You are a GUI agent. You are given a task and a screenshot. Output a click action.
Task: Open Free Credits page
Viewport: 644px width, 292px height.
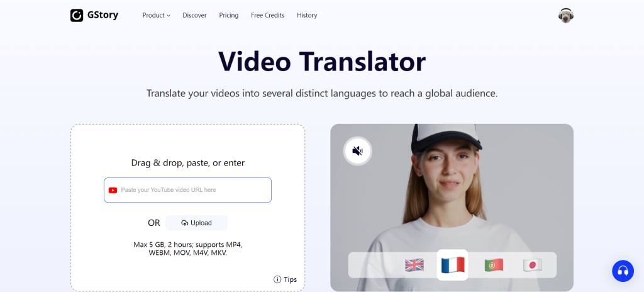tap(268, 15)
